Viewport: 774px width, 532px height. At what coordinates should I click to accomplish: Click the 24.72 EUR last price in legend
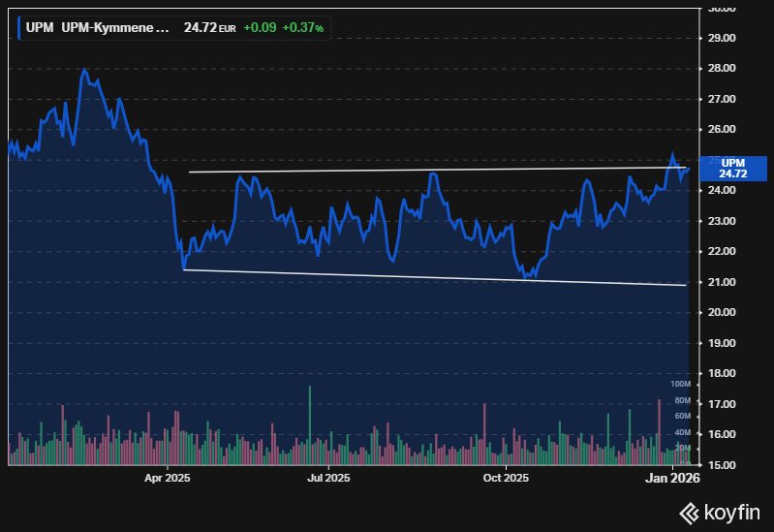click(x=210, y=28)
